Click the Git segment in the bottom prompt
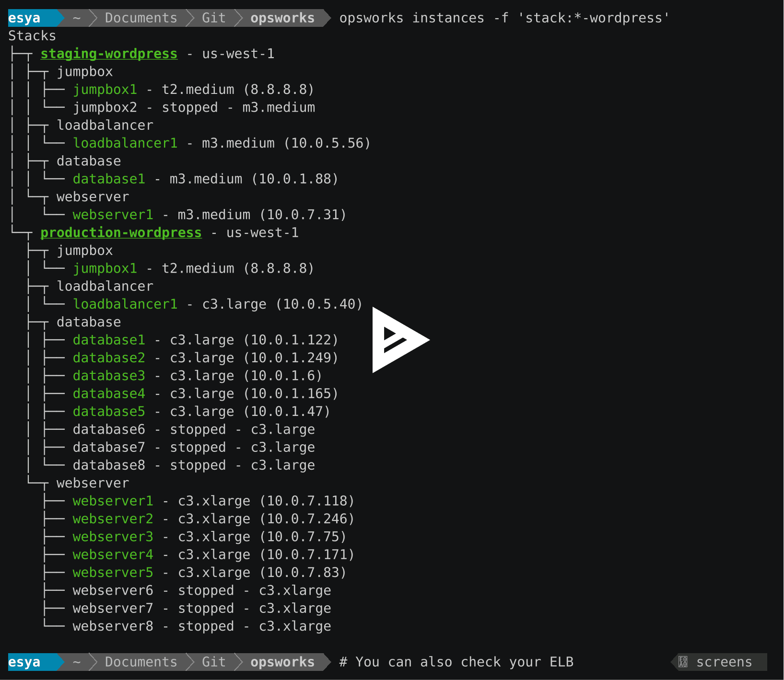This screenshot has width=784, height=680. pos(213,662)
